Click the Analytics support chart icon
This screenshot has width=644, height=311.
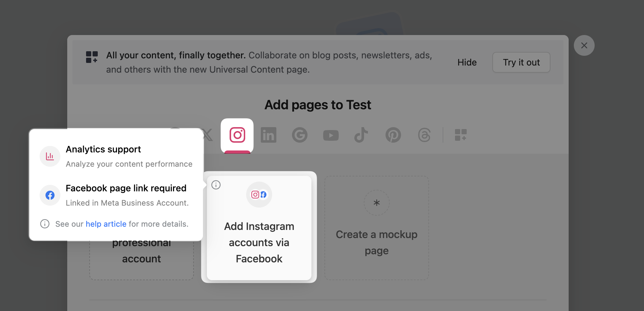coord(50,156)
